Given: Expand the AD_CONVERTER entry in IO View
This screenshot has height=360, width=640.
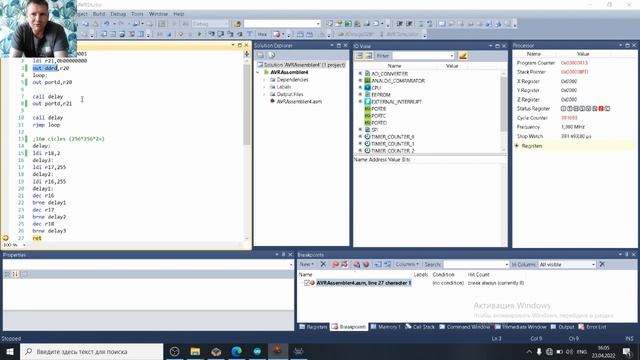Looking at the screenshot, I should point(360,73).
